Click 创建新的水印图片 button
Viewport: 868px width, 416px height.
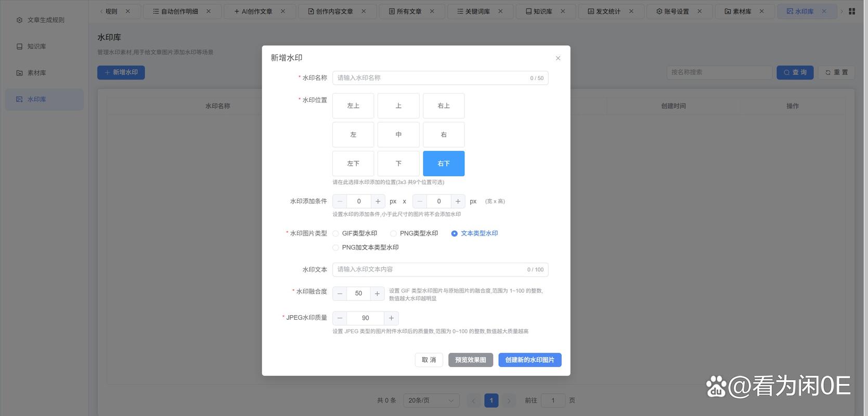click(x=530, y=360)
